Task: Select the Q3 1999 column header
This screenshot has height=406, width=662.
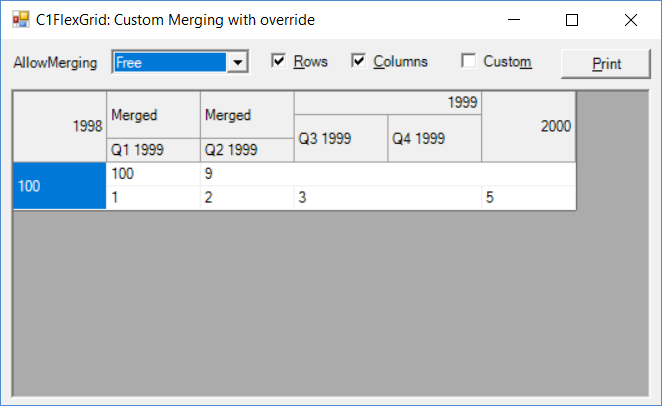Action: coord(340,138)
